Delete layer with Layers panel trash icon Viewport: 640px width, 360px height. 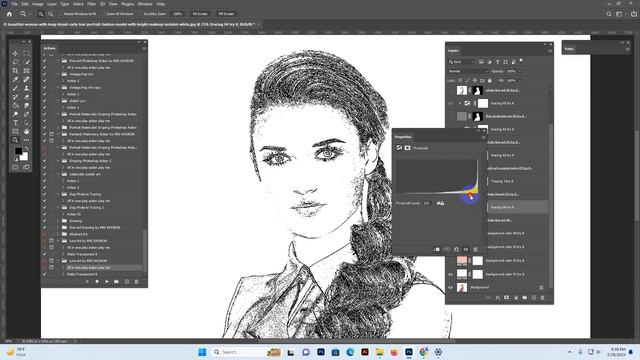pos(542,298)
